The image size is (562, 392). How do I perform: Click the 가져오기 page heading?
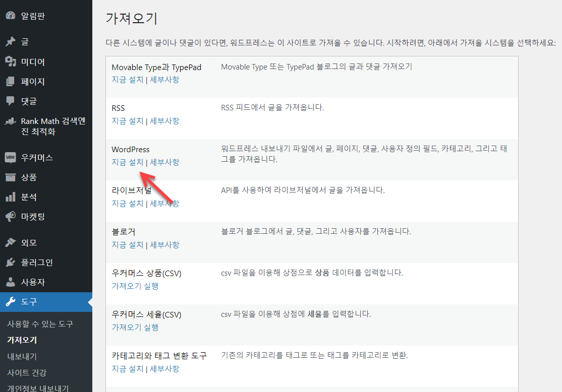coord(132,18)
